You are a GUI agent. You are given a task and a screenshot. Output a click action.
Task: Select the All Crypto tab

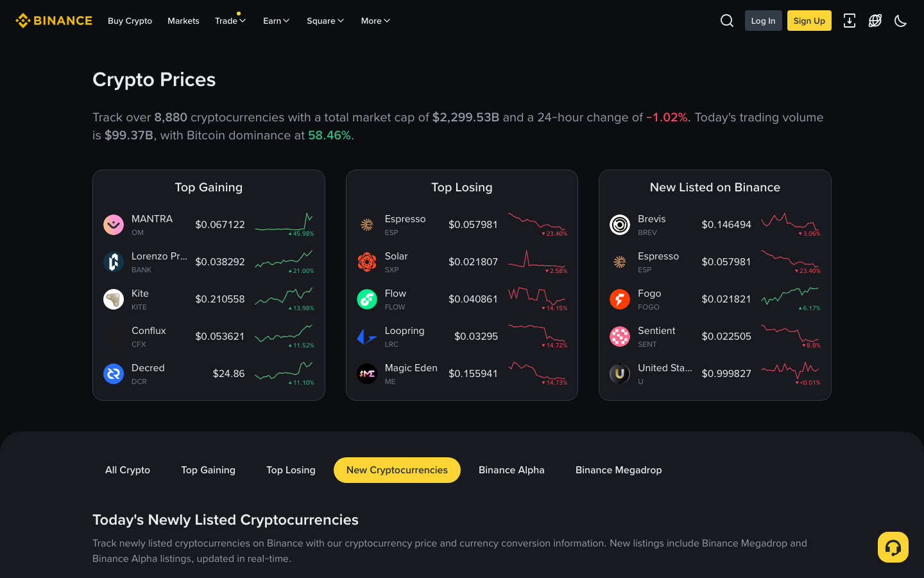click(127, 470)
